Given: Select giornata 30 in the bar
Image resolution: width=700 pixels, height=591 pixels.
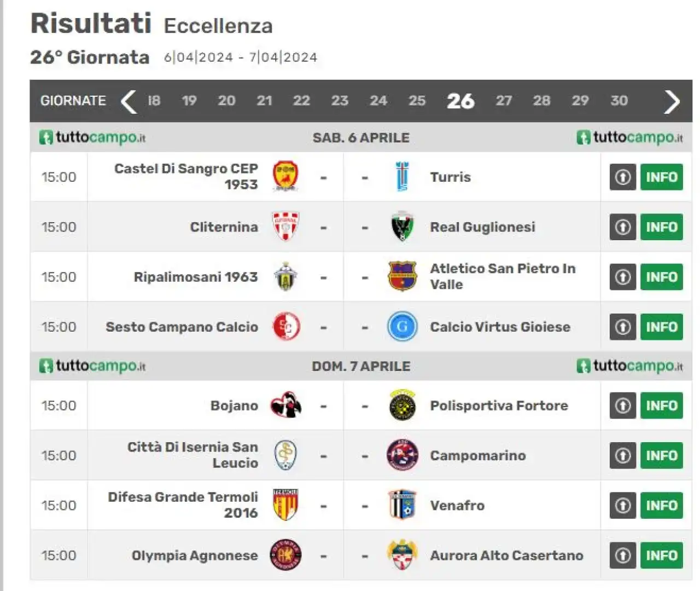Looking at the screenshot, I should point(619,101).
